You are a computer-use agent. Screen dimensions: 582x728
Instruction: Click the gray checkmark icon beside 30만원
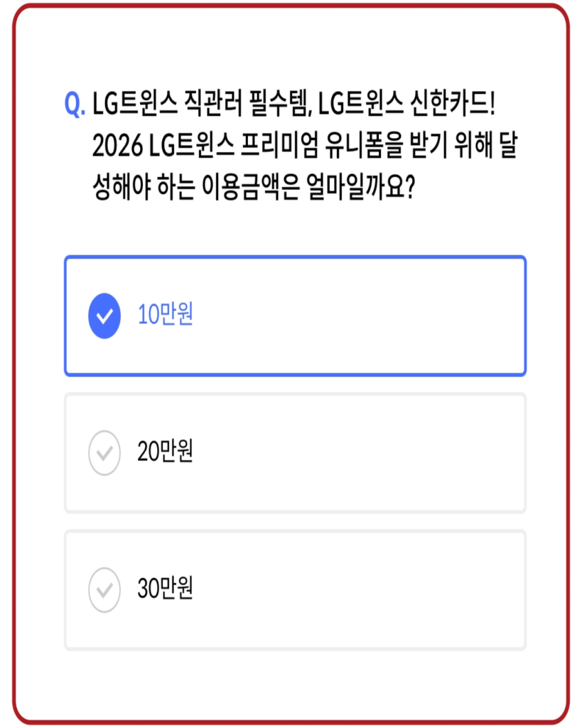104,589
